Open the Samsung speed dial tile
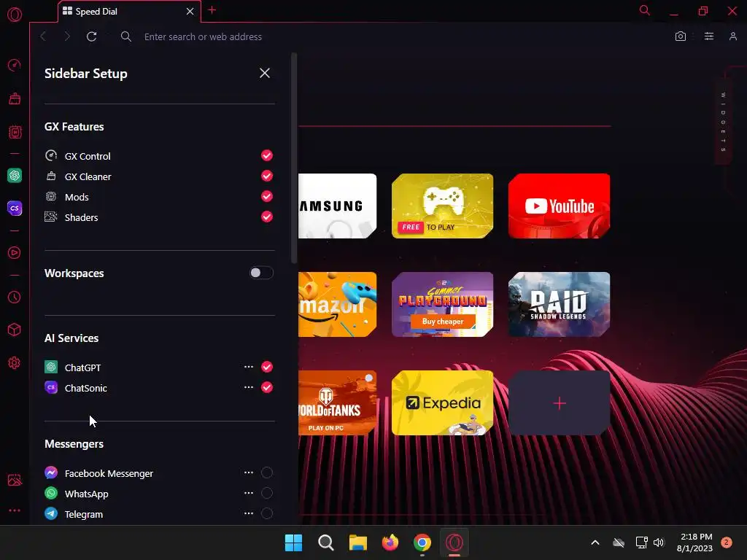Image resolution: width=747 pixels, height=560 pixels. click(x=337, y=206)
